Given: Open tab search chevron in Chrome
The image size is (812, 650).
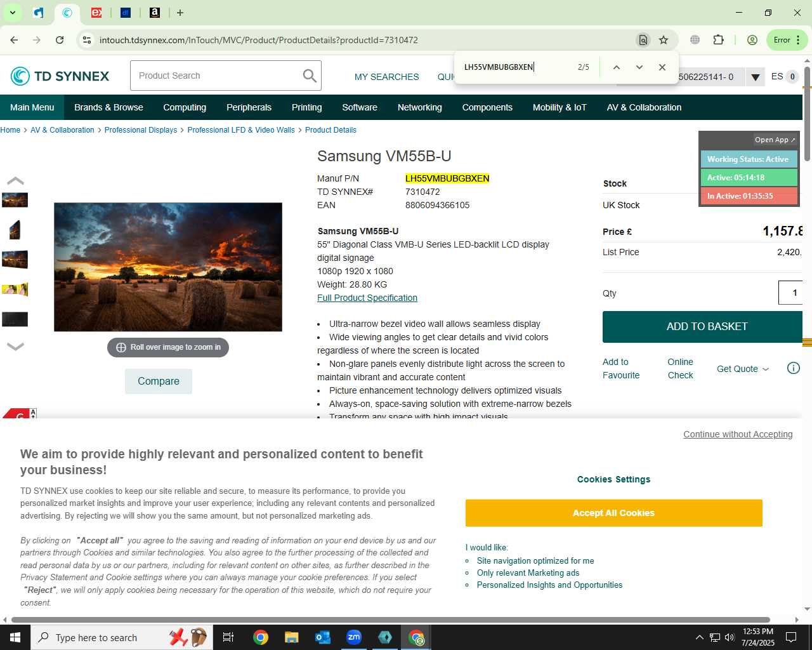Looking at the screenshot, I should click(12, 13).
